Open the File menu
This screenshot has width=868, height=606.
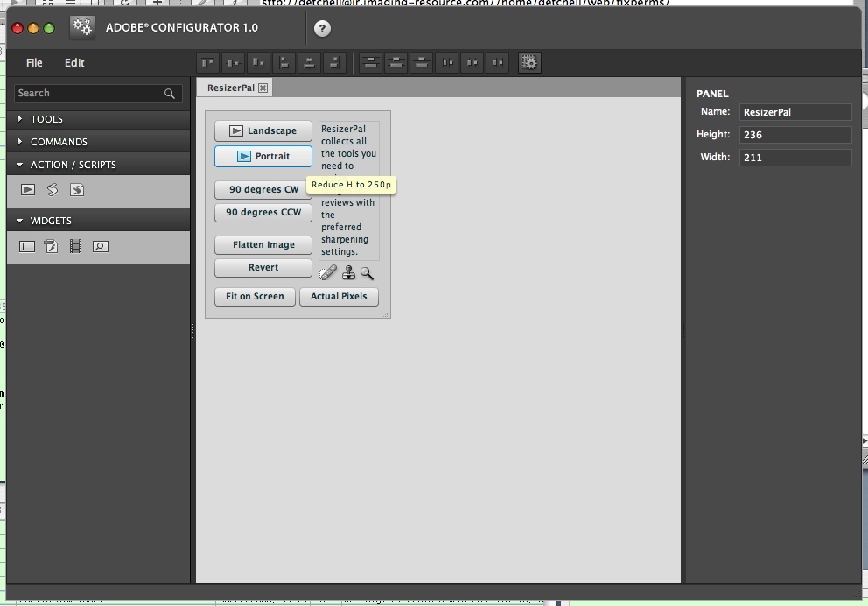(x=34, y=63)
